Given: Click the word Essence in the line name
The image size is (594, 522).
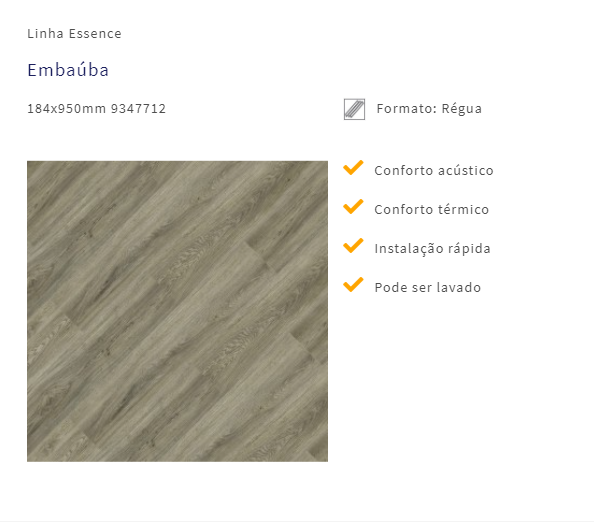Looking at the screenshot, I should pyautogui.click(x=95, y=34).
